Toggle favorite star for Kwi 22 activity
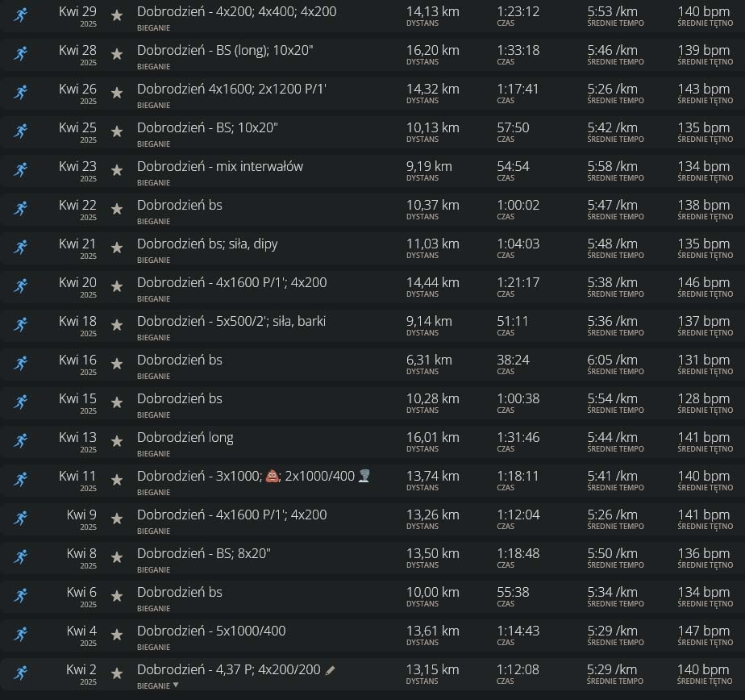 117,209
